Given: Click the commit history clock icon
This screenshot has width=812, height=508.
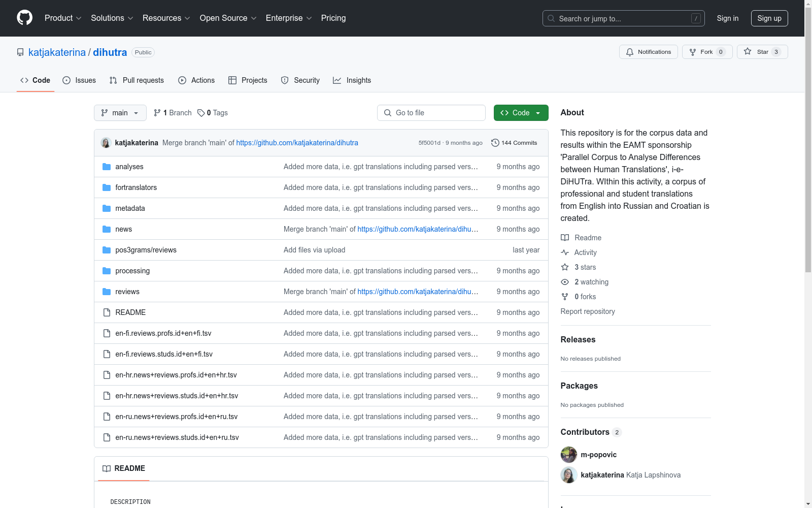Looking at the screenshot, I should pos(495,143).
